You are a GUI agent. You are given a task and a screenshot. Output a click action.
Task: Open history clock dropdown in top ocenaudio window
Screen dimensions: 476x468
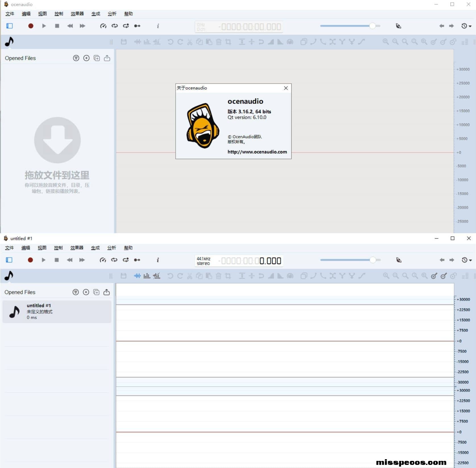(466, 26)
